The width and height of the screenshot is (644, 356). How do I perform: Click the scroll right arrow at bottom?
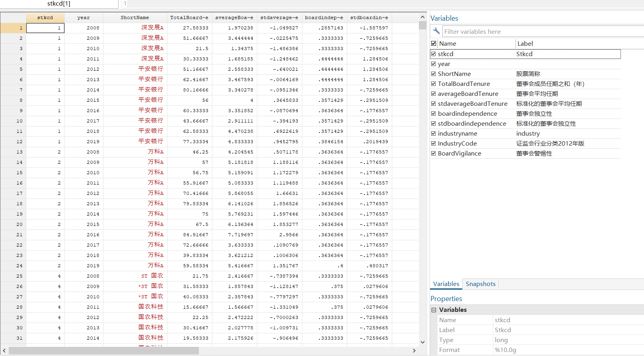coord(414,350)
